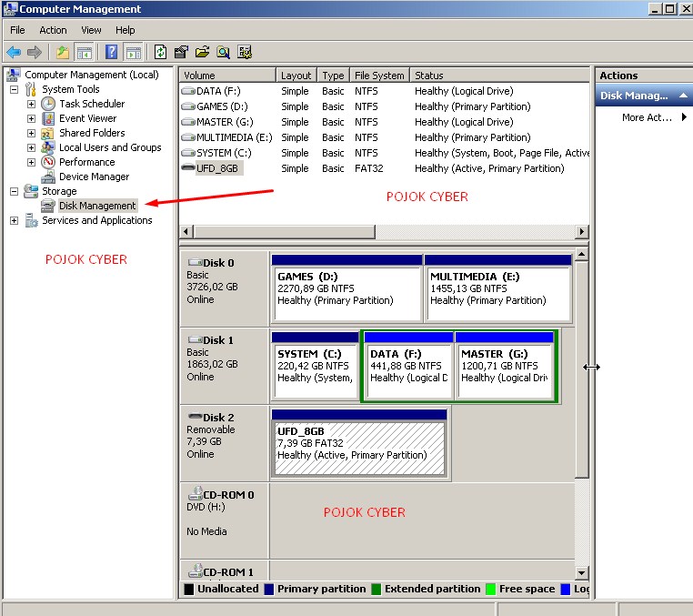Expand the Services and Applications node

tap(15, 220)
